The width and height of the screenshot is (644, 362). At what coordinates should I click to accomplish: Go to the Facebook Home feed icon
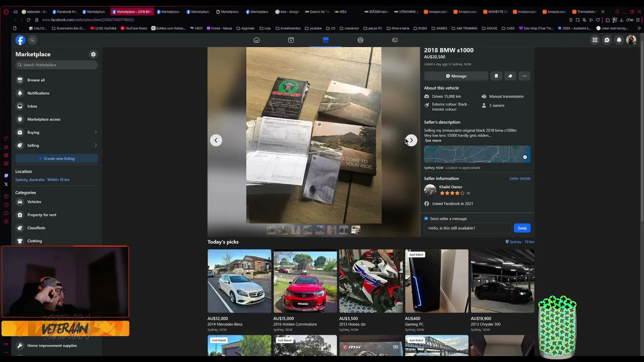click(x=257, y=40)
